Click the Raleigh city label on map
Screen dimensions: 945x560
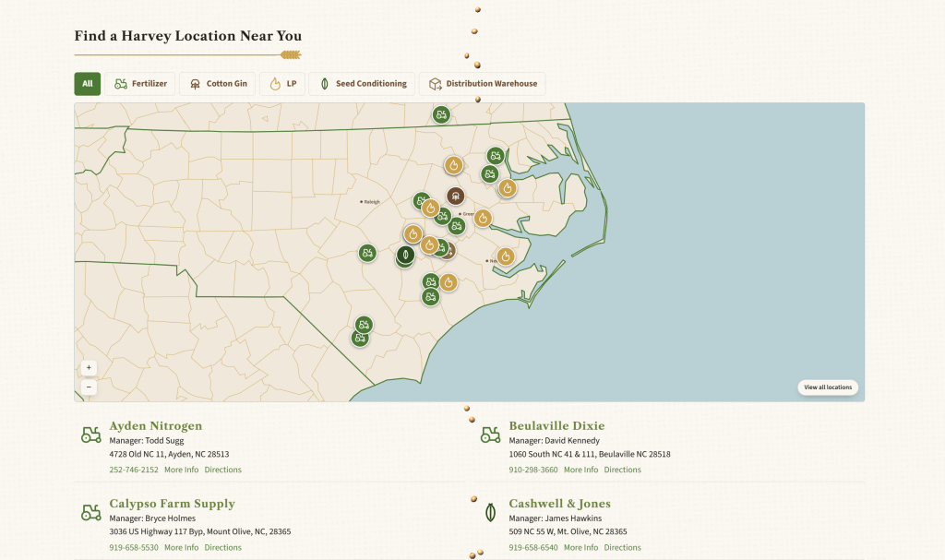click(370, 202)
